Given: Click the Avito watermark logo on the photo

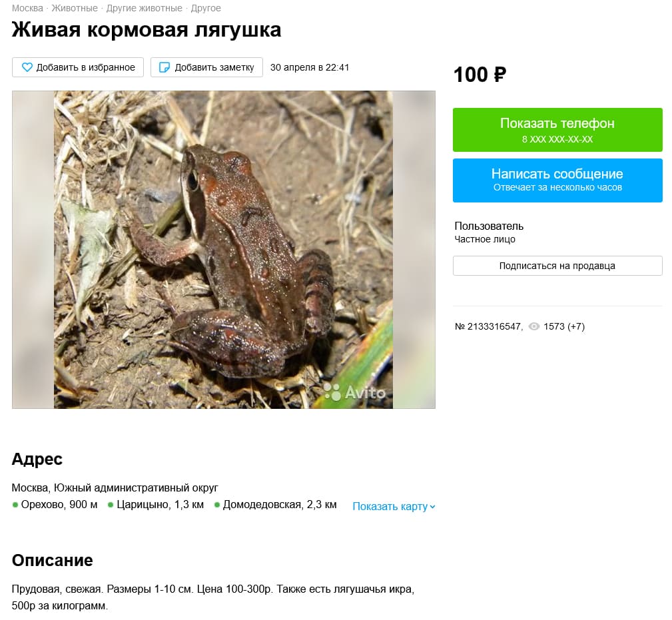Looking at the screenshot, I should coord(354,392).
